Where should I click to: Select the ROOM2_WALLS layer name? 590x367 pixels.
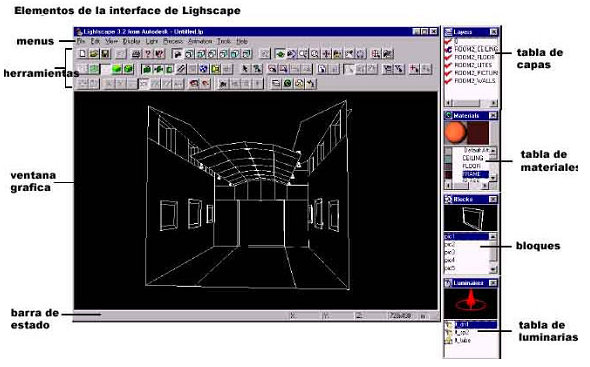point(475,81)
